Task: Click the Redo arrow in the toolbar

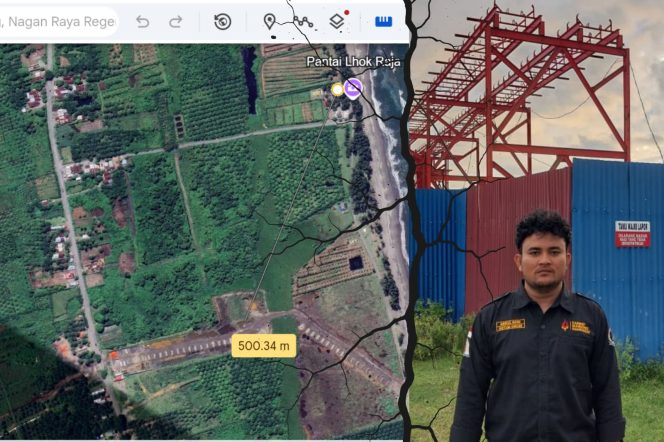Action: (x=175, y=22)
